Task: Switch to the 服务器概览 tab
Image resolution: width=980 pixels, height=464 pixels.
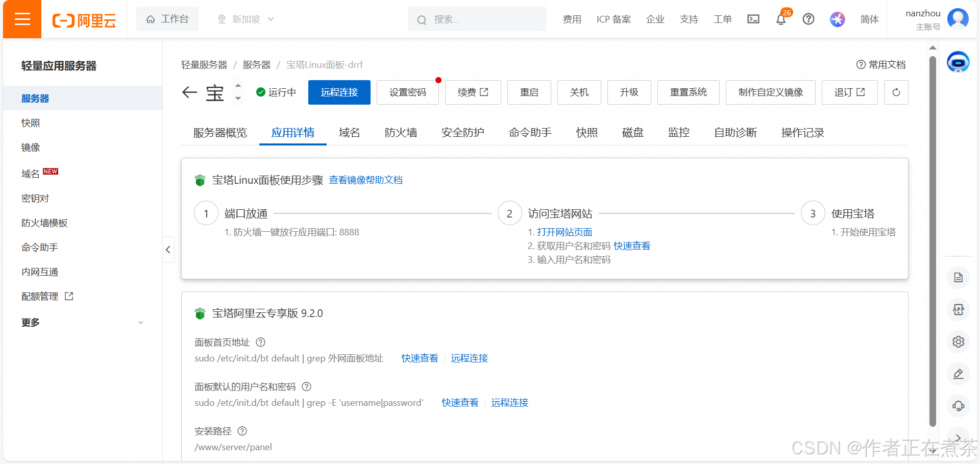Action: point(220,133)
